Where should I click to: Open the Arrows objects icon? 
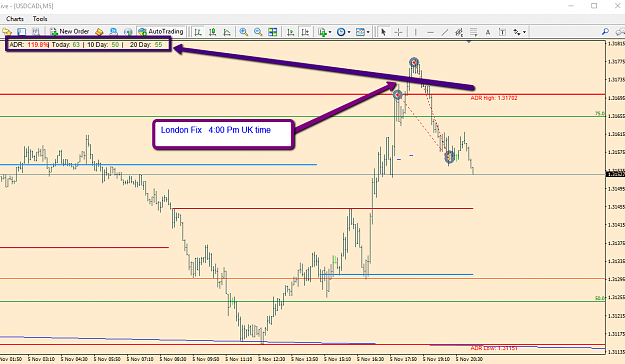pos(517,32)
